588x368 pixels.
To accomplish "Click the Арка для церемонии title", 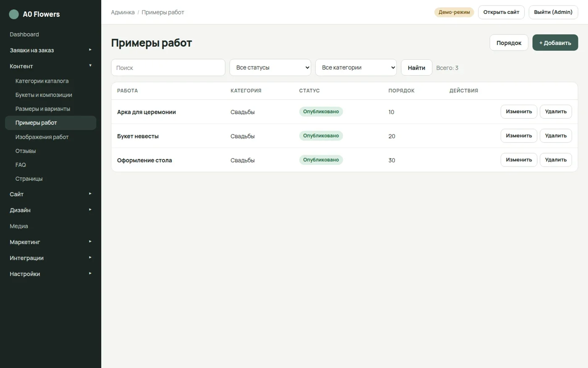I will [x=147, y=112].
